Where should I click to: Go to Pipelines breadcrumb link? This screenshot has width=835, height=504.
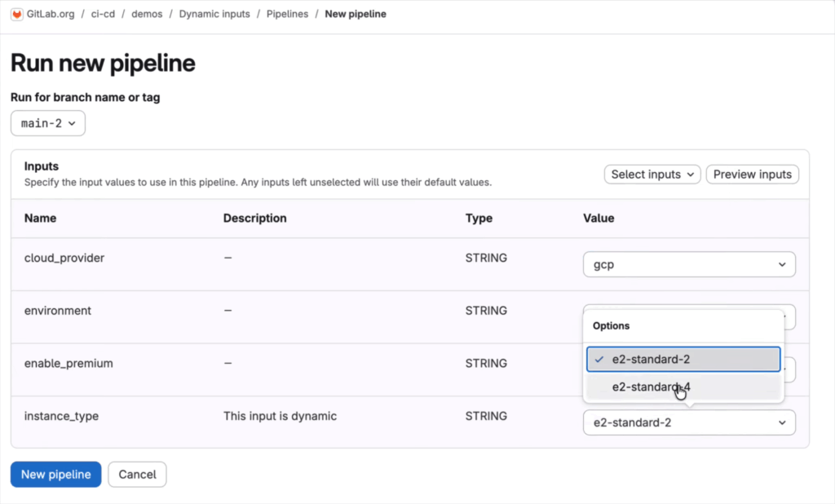coord(287,14)
